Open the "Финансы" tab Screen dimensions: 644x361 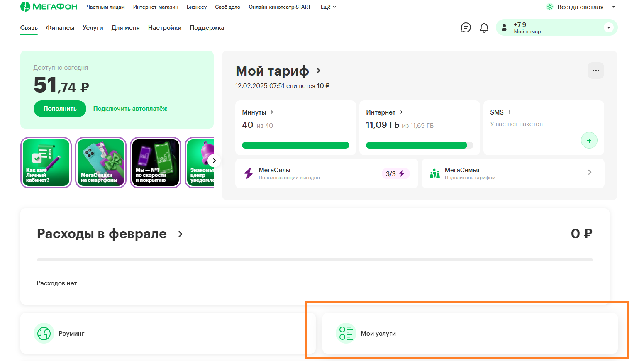click(60, 28)
